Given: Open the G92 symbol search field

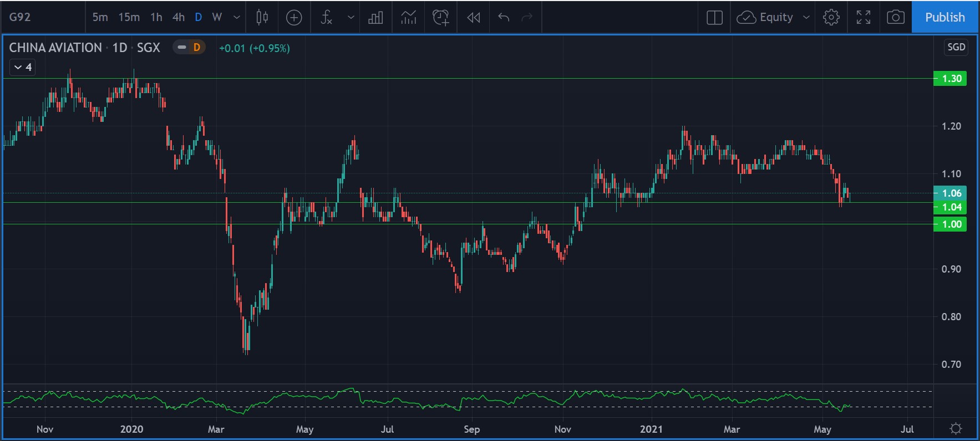Looking at the screenshot, I should coord(20,17).
